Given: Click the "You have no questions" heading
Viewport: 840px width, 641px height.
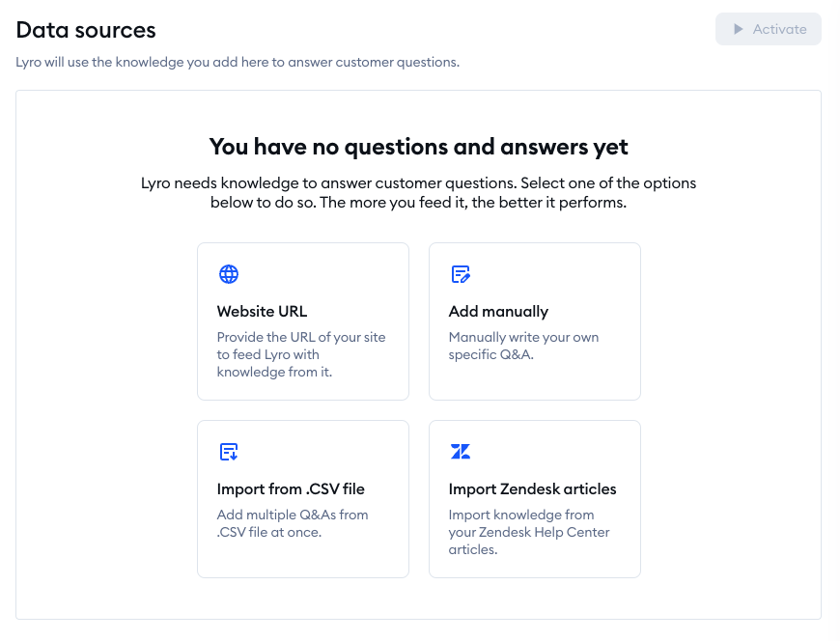Looking at the screenshot, I should [x=419, y=147].
